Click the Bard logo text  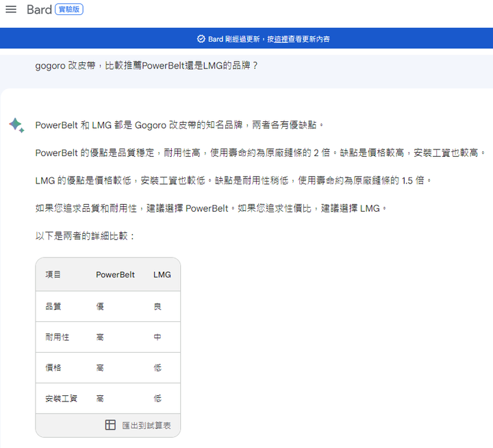coord(39,10)
